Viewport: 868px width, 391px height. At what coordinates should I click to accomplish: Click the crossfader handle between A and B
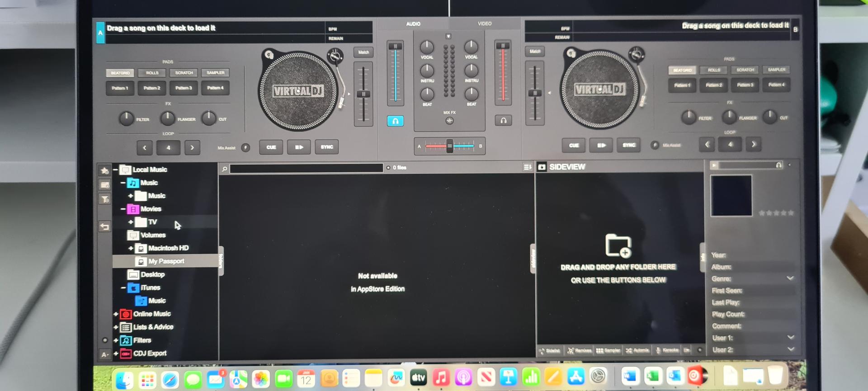449,146
